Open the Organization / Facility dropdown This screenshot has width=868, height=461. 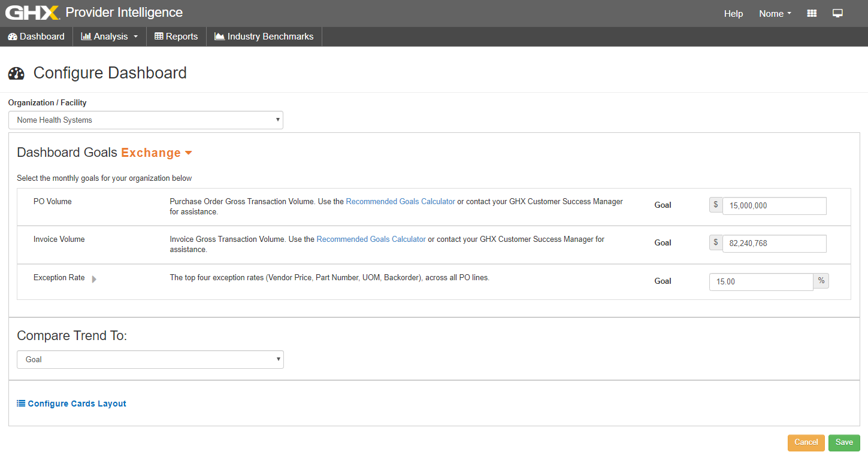tap(146, 120)
